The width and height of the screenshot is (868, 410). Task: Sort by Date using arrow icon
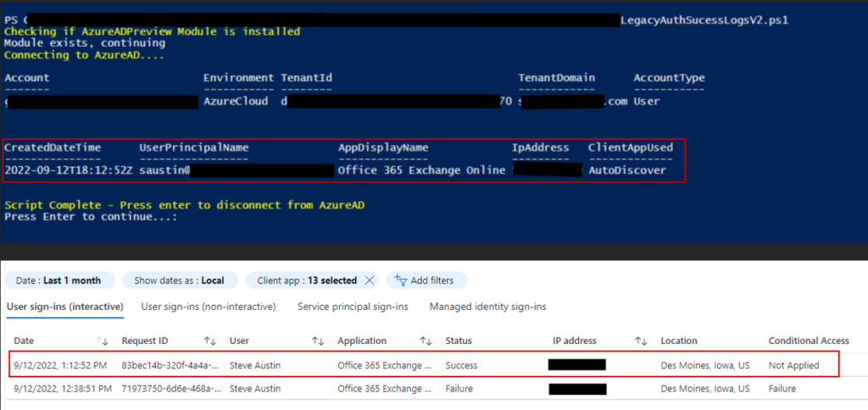103,341
